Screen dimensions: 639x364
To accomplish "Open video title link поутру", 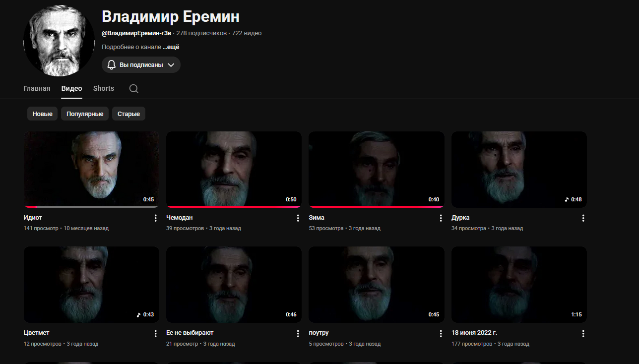I will [319, 333].
